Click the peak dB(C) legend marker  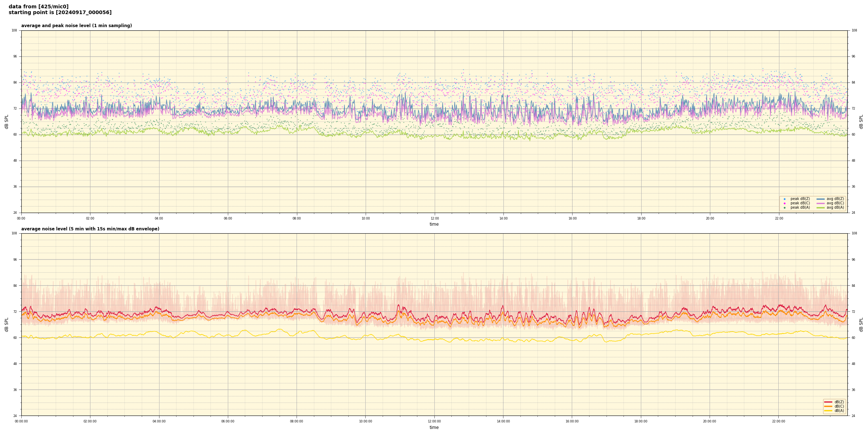pos(784,203)
